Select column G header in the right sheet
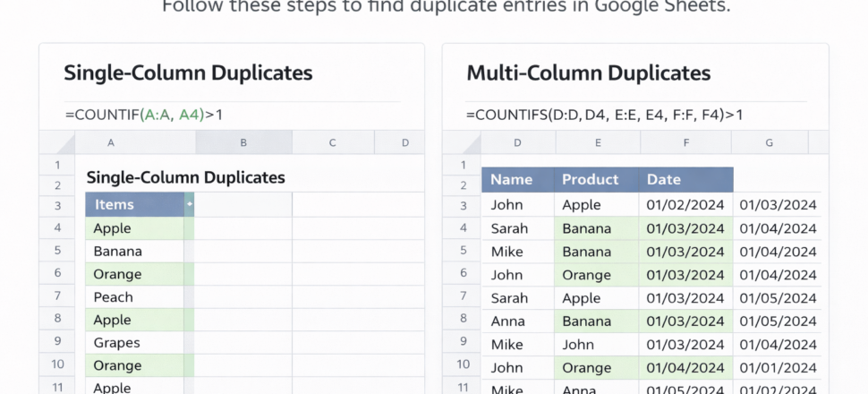 [770, 143]
